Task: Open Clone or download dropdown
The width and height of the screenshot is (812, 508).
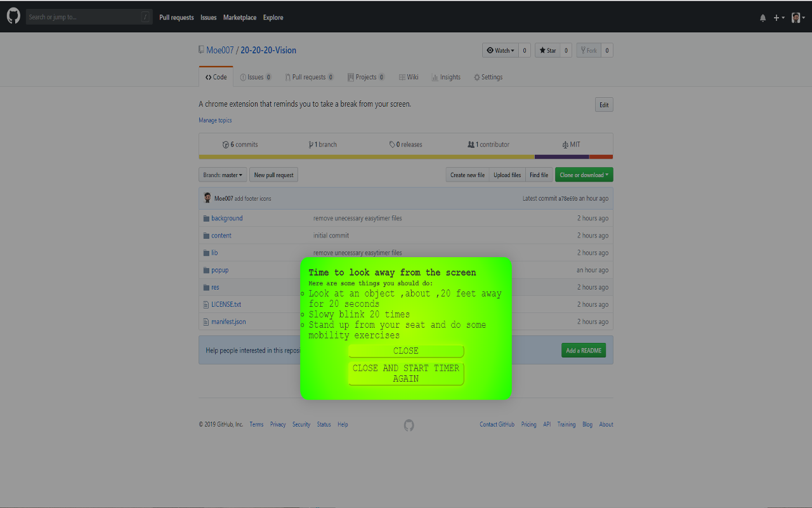Action: tap(584, 175)
